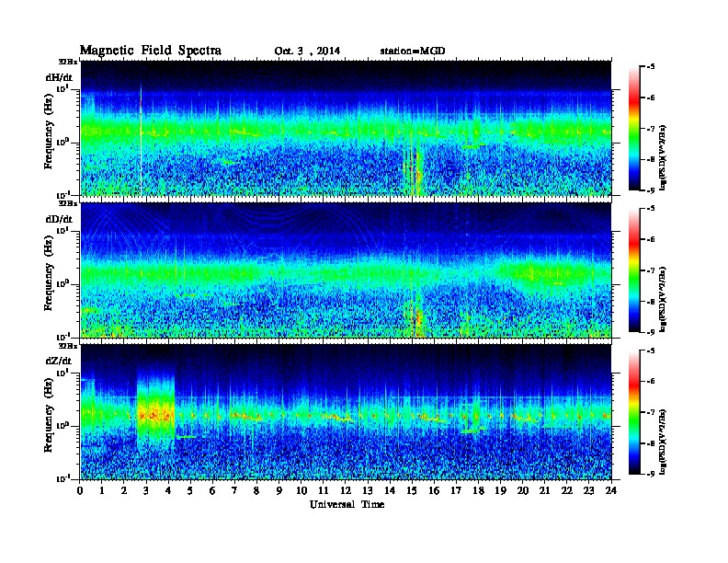This screenshot has height=563, width=728.
Task: Click the hour "10" tick label
Action: [x=301, y=491]
